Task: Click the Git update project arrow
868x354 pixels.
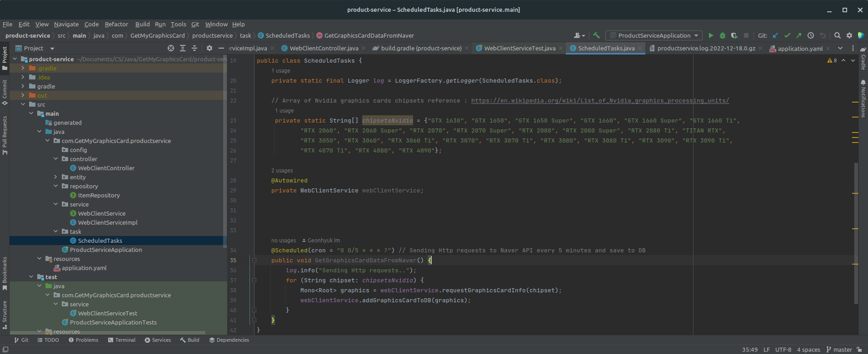Action: 775,35
